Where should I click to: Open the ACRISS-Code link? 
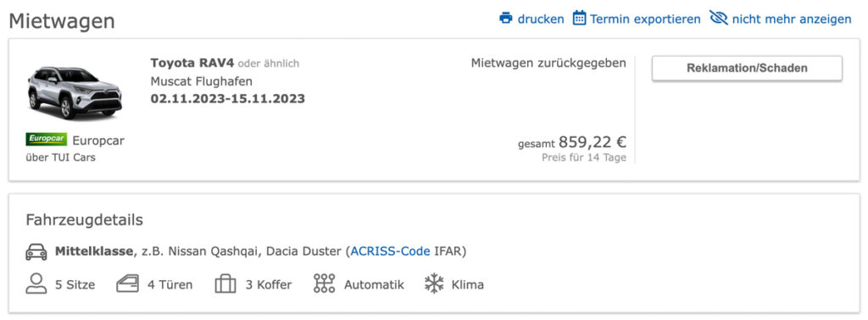pyautogui.click(x=390, y=251)
